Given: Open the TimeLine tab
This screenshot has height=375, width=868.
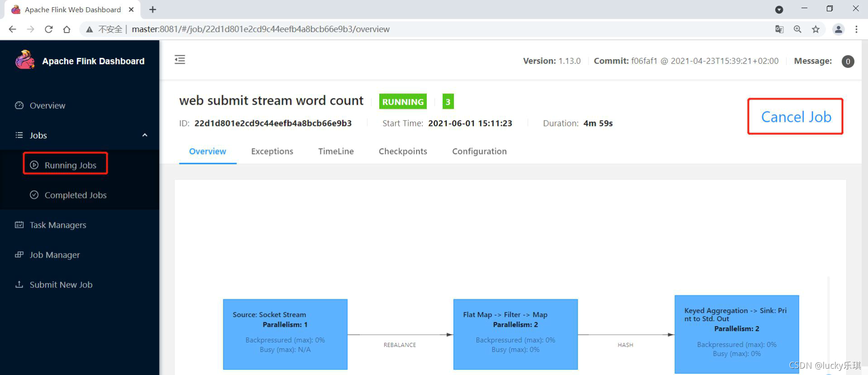Looking at the screenshot, I should point(336,151).
